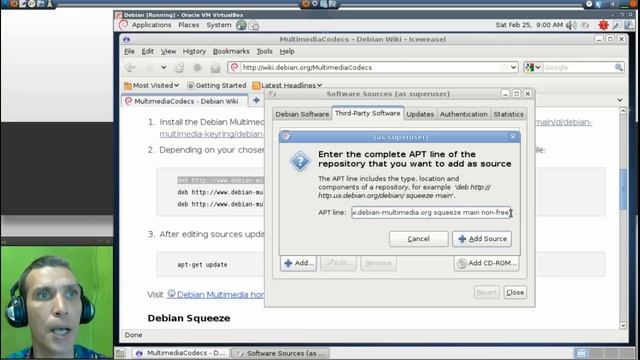Expand the Latest Headlines feed dropdown
Viewport: 640px width, 360px height.
coord(287,85)
